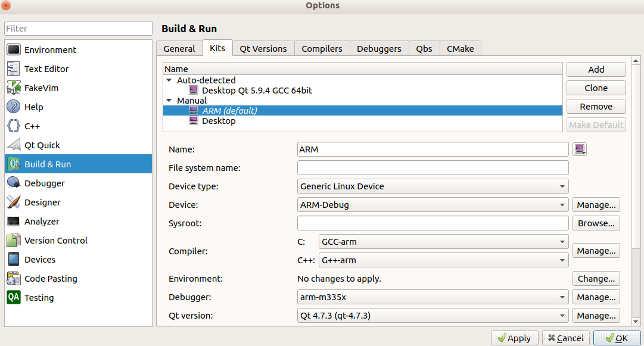
Task: Switch to the Kits tab
Action: (217, 48)
